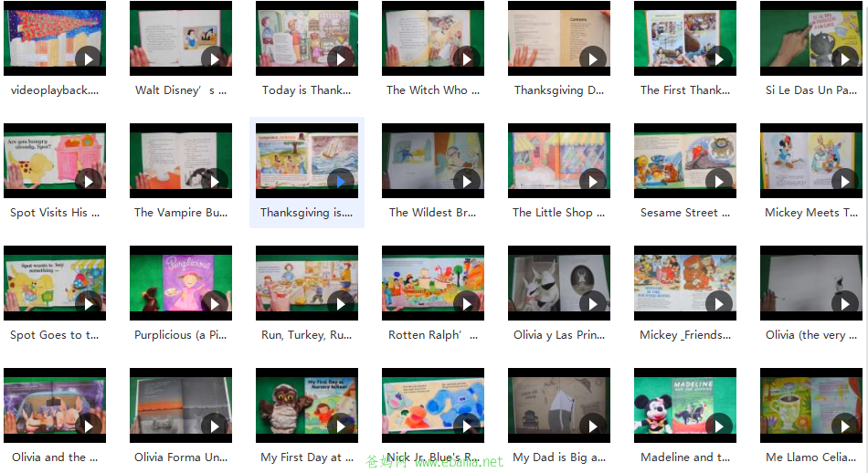Play The Witch Who... video icon
The image size is (868, 473).
click(x=467, y=58)
